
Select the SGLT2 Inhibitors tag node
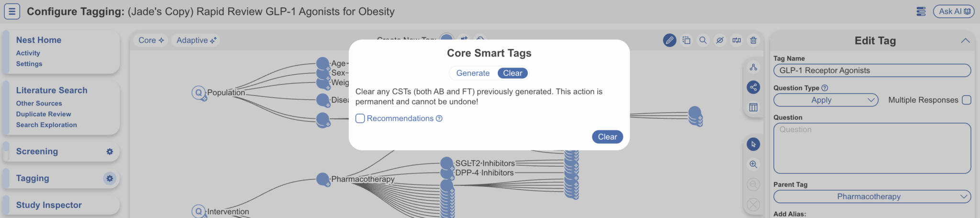click(446, 163)
